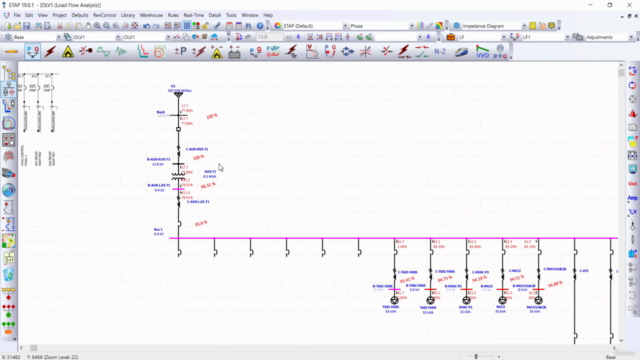Toggle the grid display button
This screenshot has width=640, height=360.
(187, 26)
